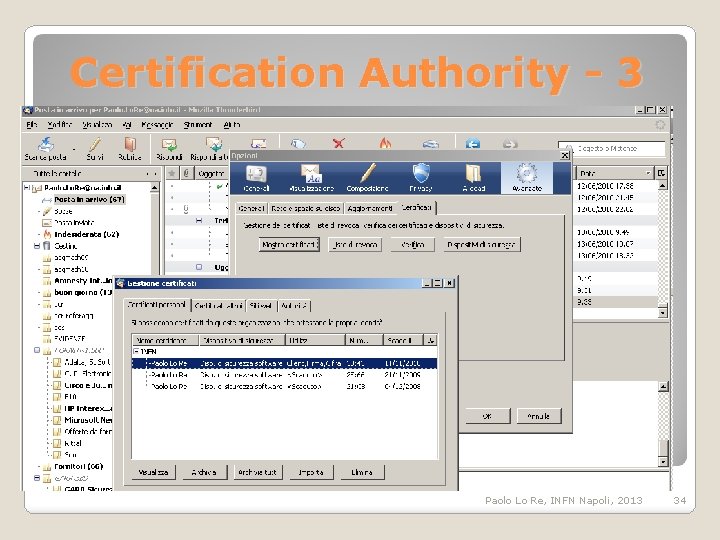Collapse the Cestino folder tree node

point(37,246)
